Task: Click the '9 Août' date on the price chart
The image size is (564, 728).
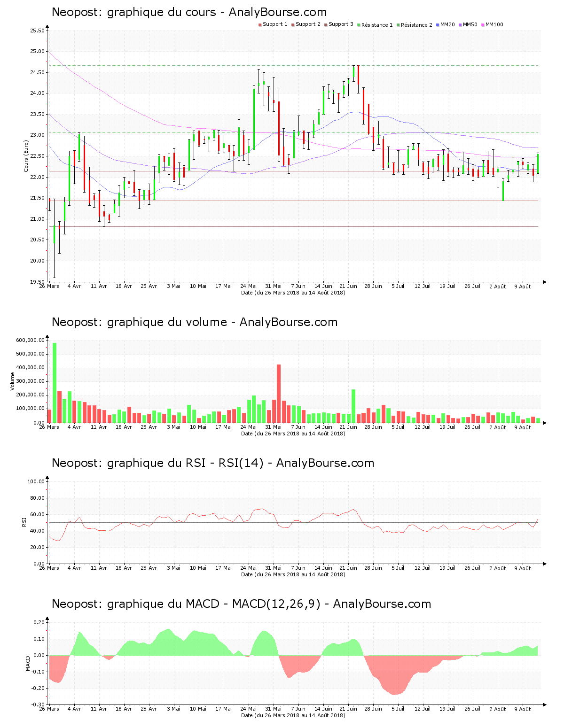Action: 522,287
